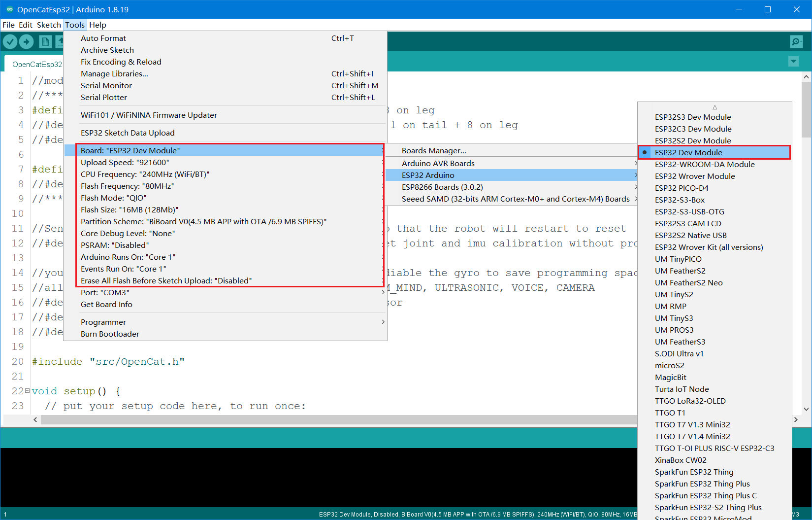The image size is (812, 520).
Task: Click the tab options dropdown arrow icon
Action: (793, 62)
